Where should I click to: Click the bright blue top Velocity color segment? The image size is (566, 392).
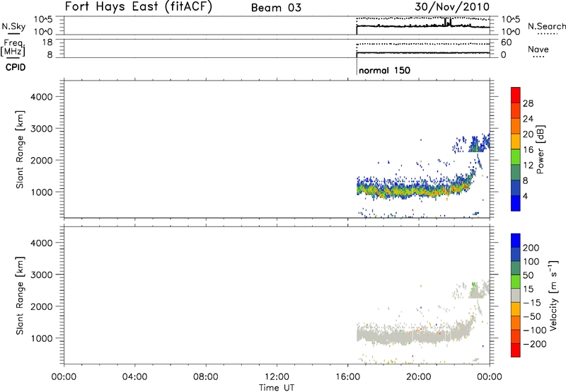pyautogui.click(x=516, y=241)
